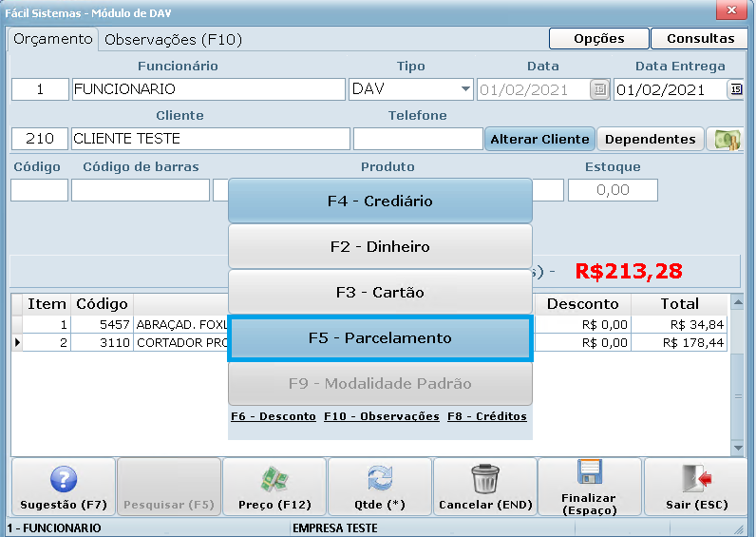Choose F3 - Cartão payment

pos(380,293)
